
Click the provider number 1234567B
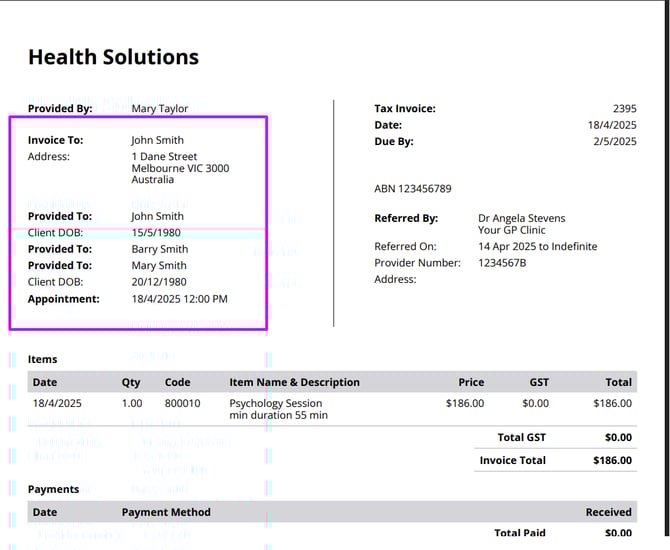pos(503,263)
